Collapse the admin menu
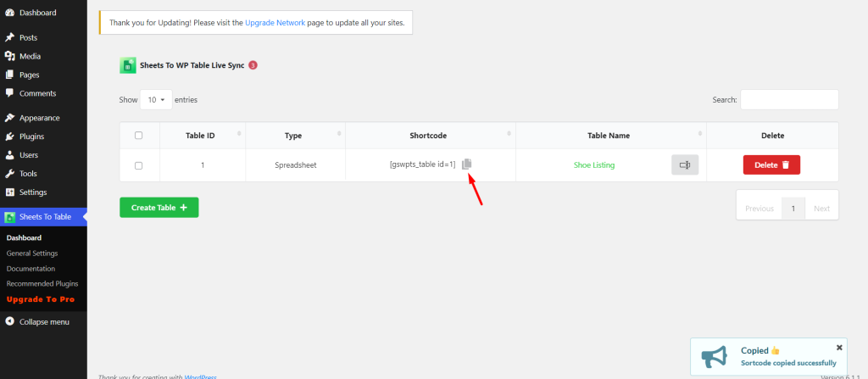 point(43,321)
